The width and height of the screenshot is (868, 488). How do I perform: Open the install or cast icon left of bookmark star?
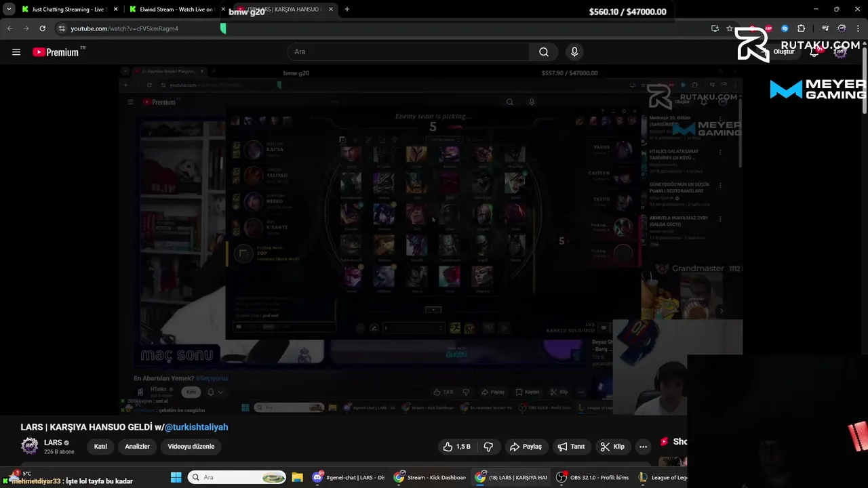coord(715,28)
